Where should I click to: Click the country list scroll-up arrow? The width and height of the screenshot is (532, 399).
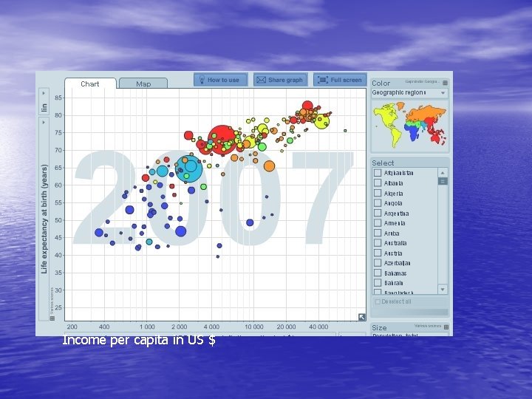tap(443, 173)
